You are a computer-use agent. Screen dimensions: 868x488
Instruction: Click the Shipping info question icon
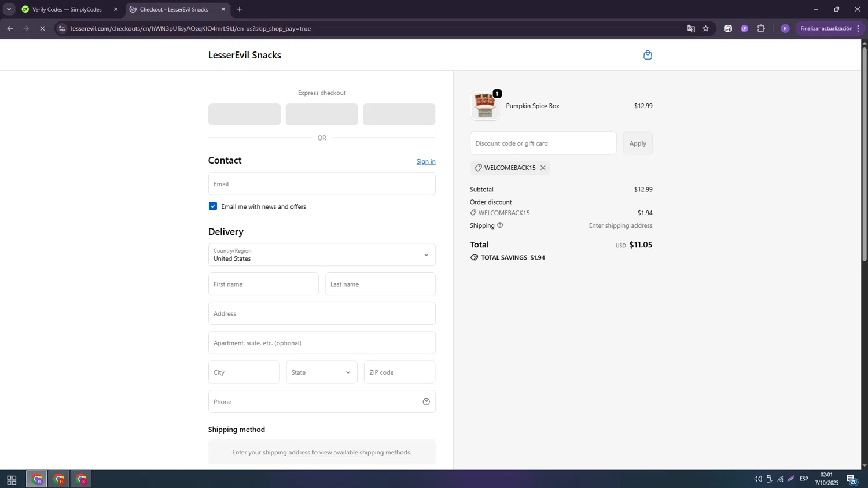(x=500, y=225)
